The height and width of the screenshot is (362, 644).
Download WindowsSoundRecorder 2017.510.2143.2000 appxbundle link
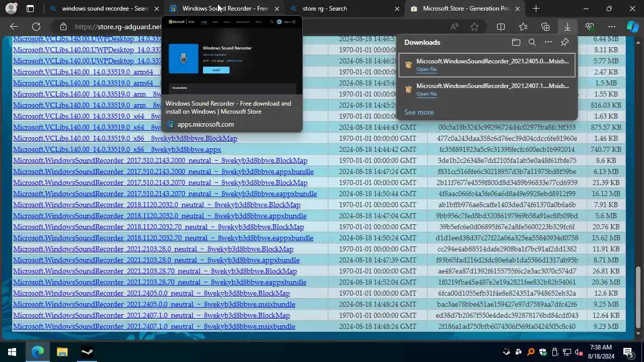[x=163, y=171]
